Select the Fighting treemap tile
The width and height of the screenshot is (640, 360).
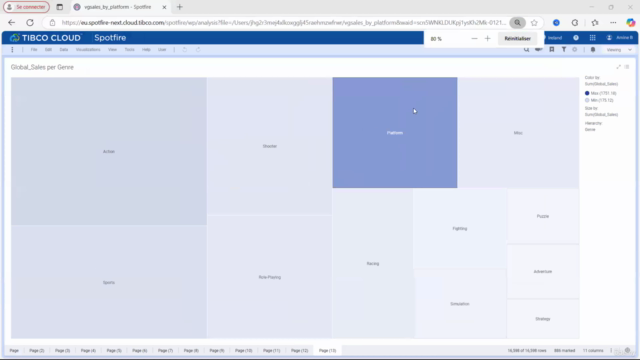coord(460,229)
